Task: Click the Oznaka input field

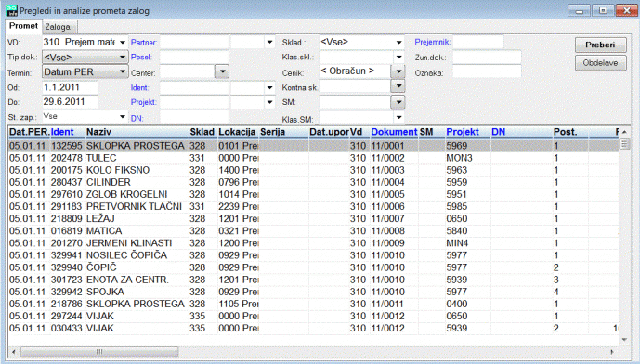Action: [x=487, y=72]
